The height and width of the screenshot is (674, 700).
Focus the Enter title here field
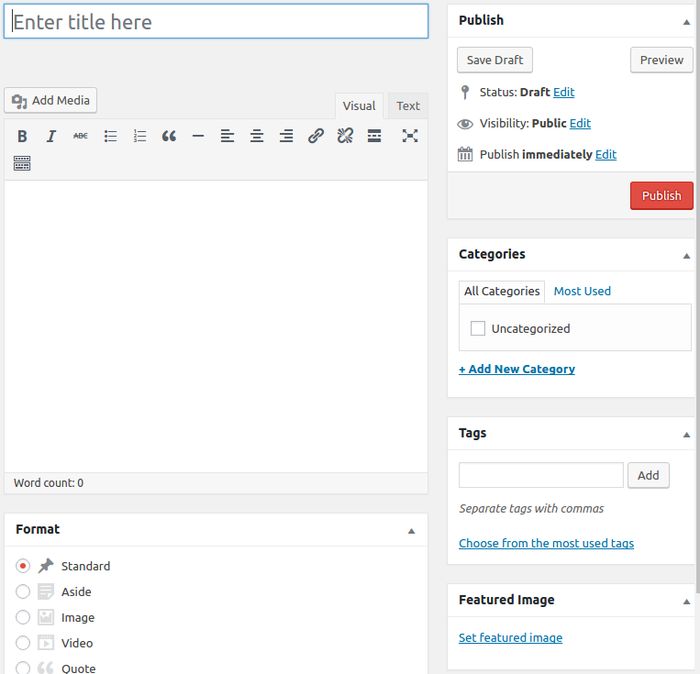coord(216,21)
